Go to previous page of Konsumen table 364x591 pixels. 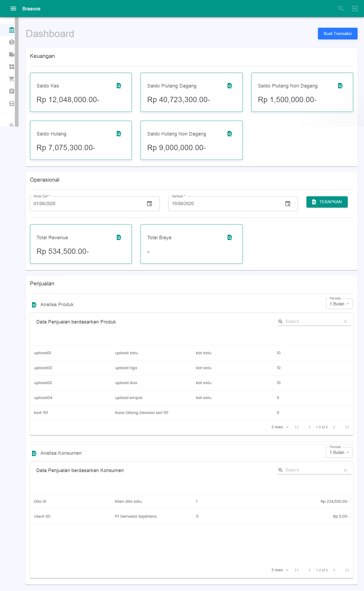(x=310, y=570)
